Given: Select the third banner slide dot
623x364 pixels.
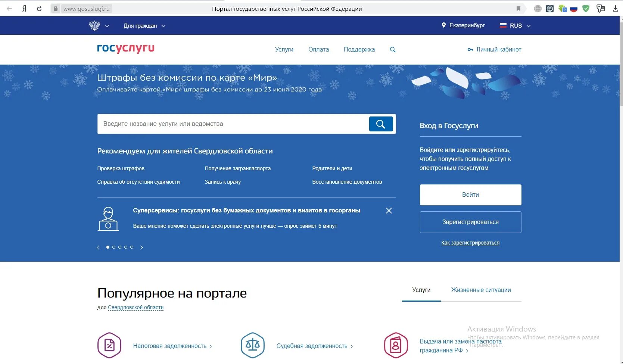Looking at the screenshot, I should click(x=120, y=247).
